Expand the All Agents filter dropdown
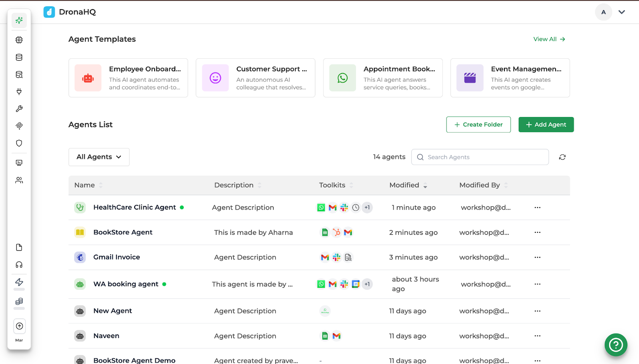Image resolution: width=639 pixels, height=364 pixels. (99, 157)
